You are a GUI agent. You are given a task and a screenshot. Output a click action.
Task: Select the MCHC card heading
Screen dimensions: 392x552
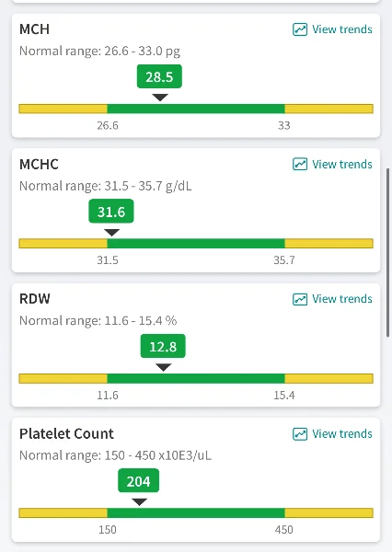[x=39, y=164]
